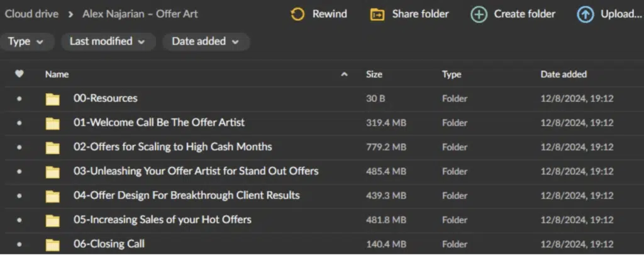Image resolution: width=644 pixels, height=277 pixels.
Task: Click date added cell of 03-Unleashing row
Action: 577,171
